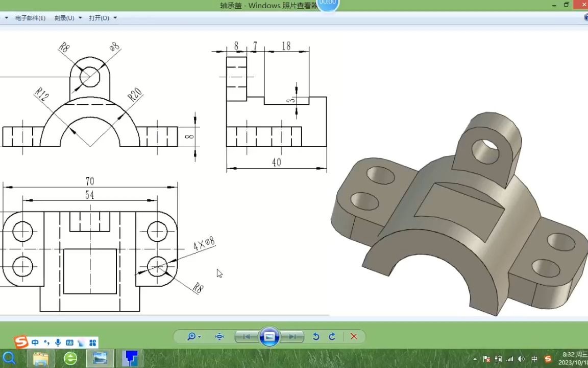Expand the 打开(O) dropdown arrow
The width and height of the screenshot is (588, 368).
[115, 18]
